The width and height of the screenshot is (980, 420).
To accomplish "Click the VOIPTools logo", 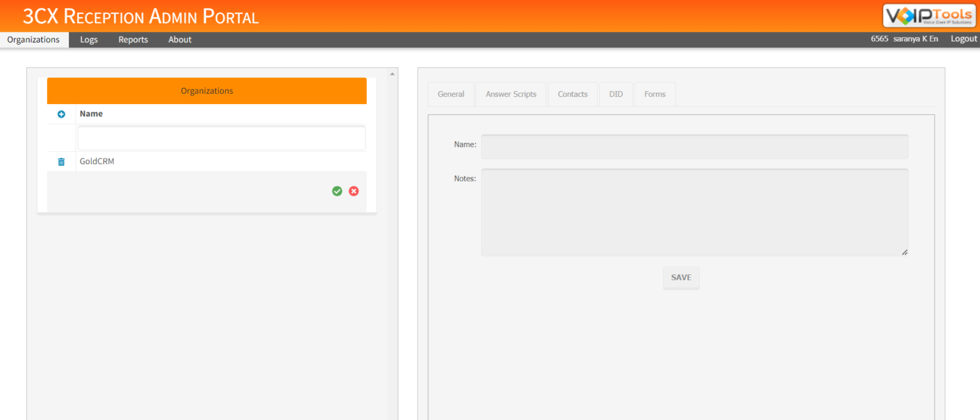I will (x=928, y=16).
